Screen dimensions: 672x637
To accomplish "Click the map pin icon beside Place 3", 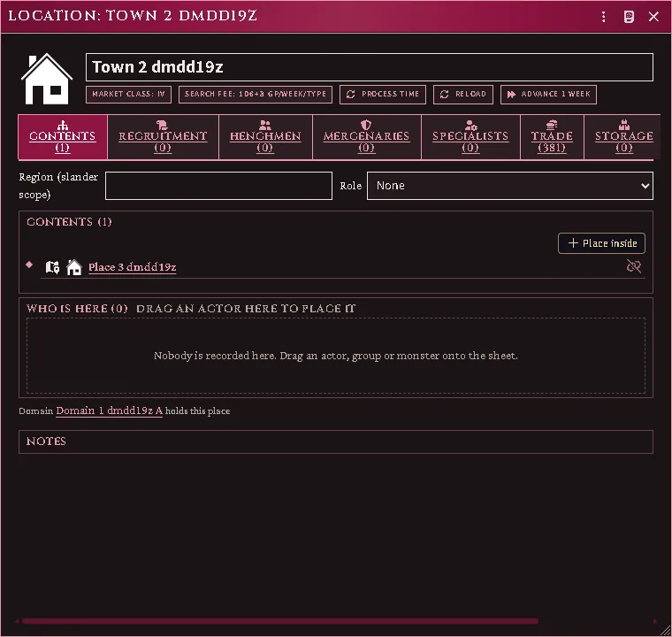I will [x=52, y=267].
